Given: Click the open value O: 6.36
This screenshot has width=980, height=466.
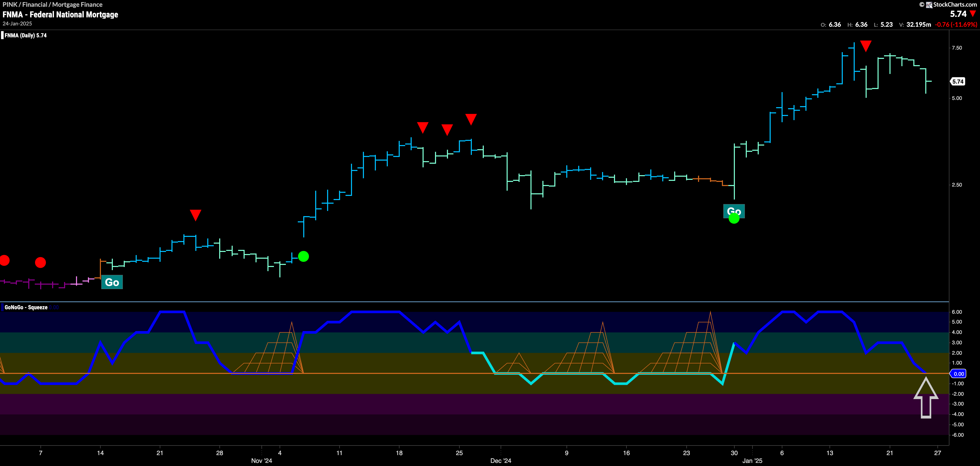Looking at the screenshot, I should click(831, 24).
